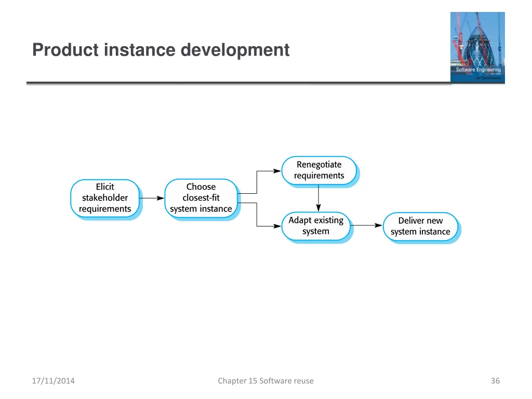The image size is (532, 399).
Task: Click the footer 'Chapter 15 Software reuse'
Action: 265,381
